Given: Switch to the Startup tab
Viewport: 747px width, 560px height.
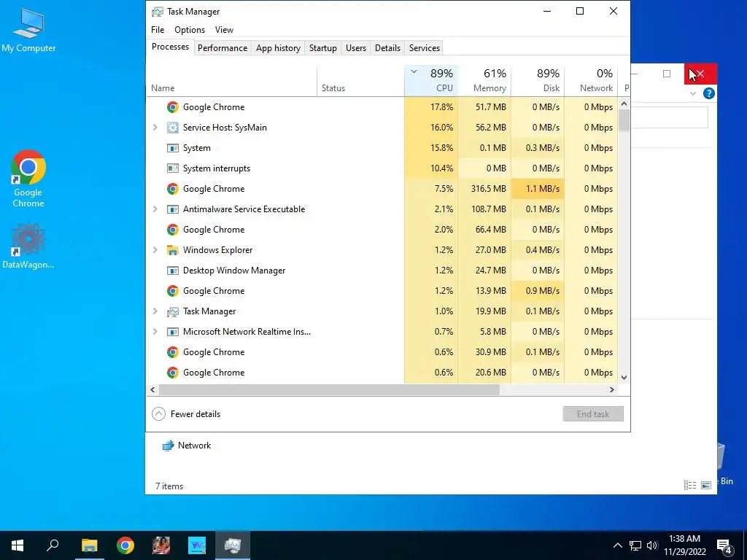Looking at the screenshot, I should [323, 48].
